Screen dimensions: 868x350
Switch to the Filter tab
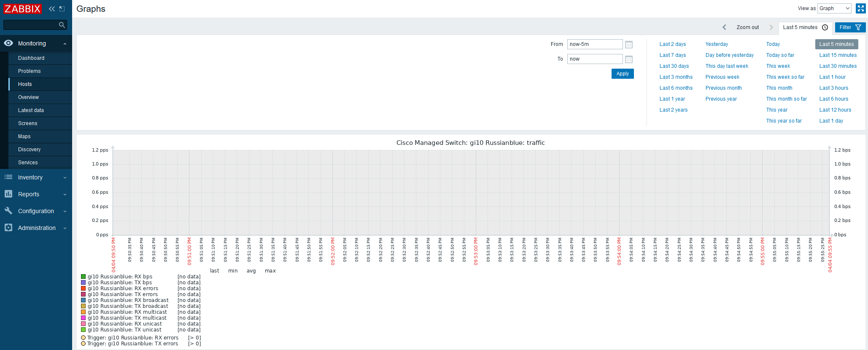coord(850,27)
